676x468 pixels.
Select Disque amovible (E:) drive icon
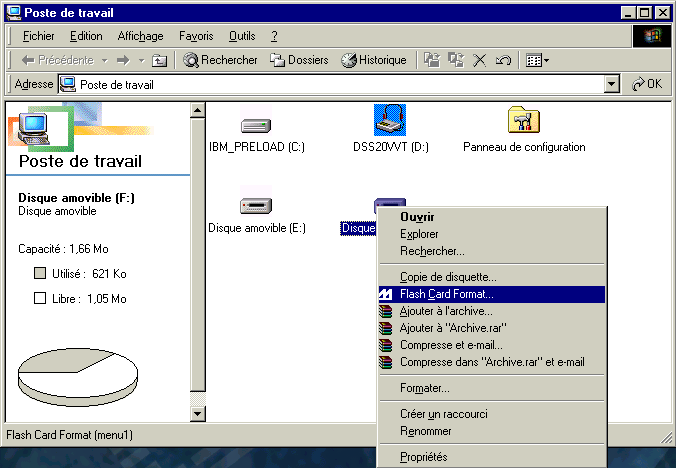(256, 206)
